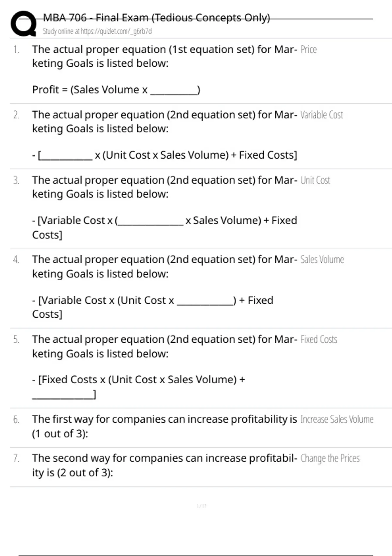Select the answer 'Variable Cost'
This screenshot has height=556, width=392.
point(322,115)
